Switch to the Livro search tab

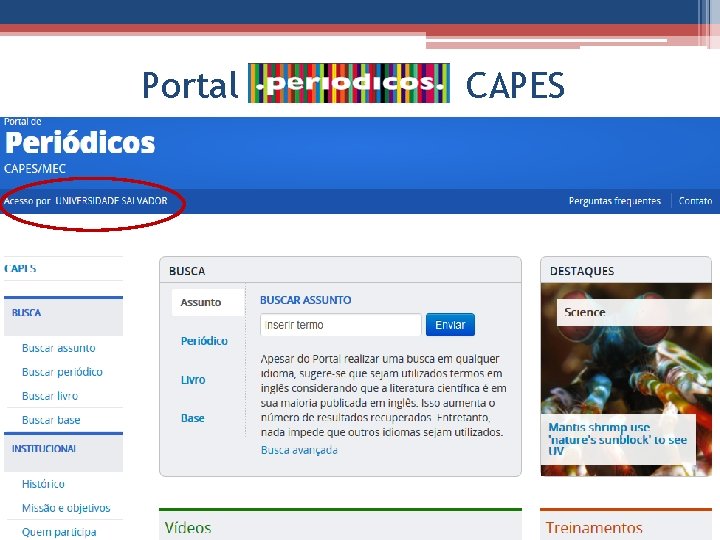click(193, 380)
